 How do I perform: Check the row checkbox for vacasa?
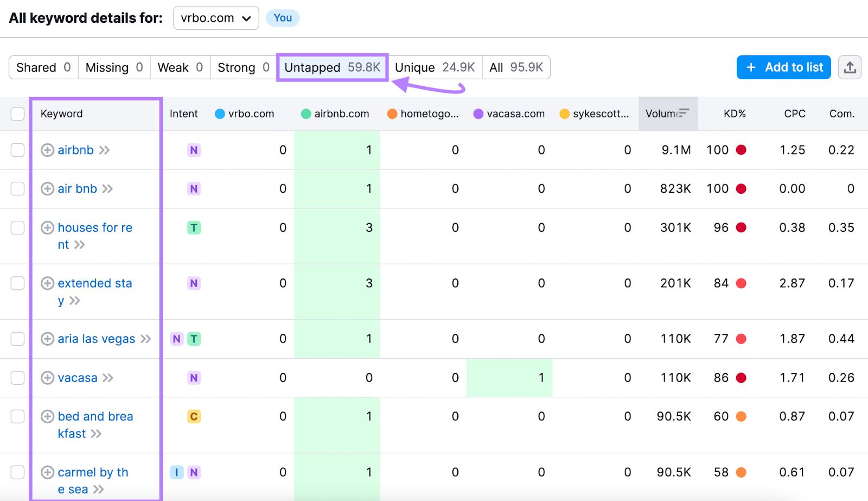(17, 377)
